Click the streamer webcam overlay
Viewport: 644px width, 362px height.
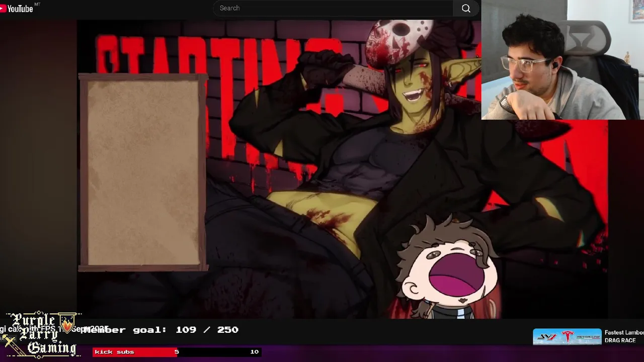point(562,60)
